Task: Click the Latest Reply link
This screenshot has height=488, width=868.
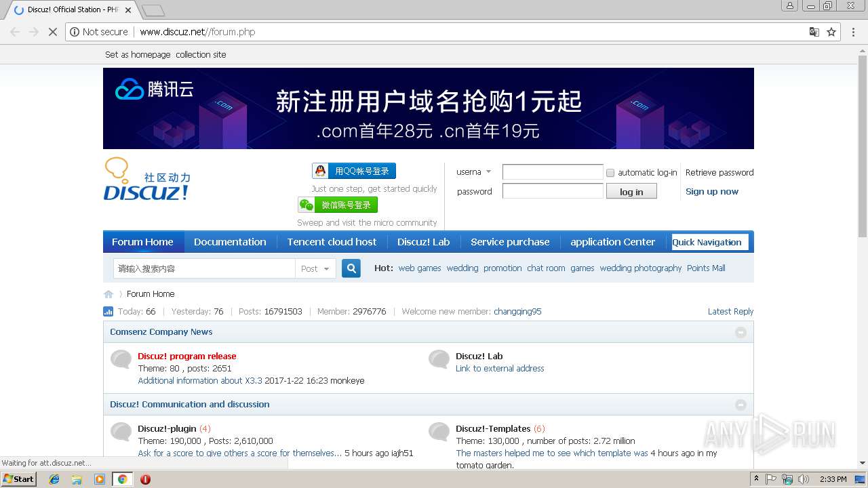Action: point(730,312)
